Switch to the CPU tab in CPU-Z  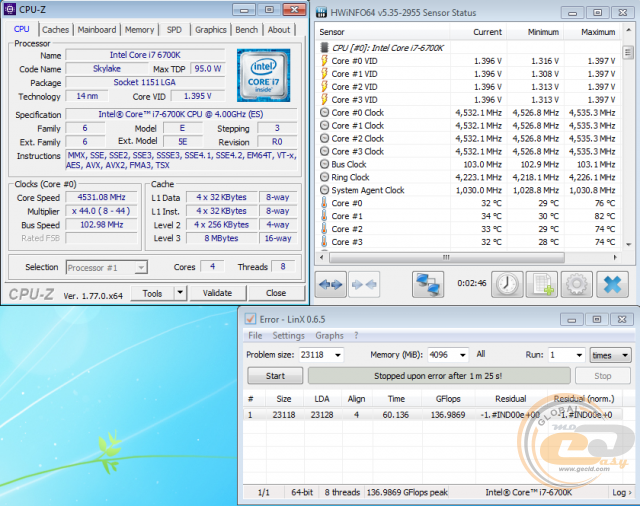point(22,29)
